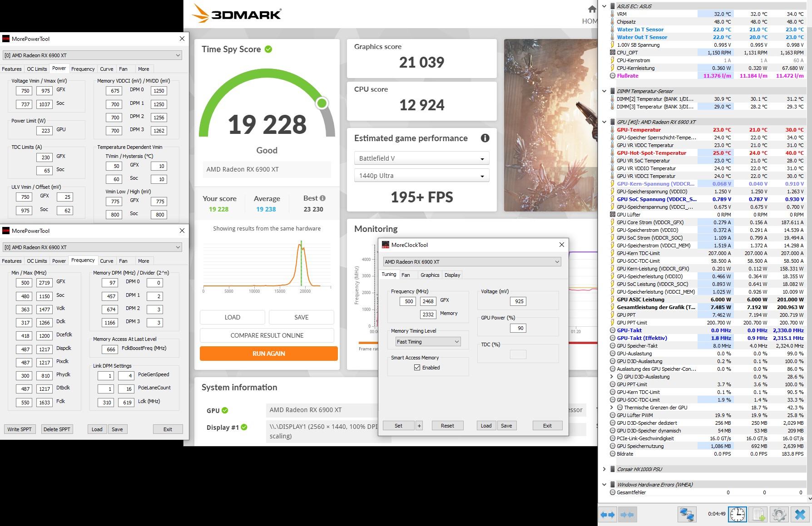Click the GPU-Temperatur thermometer icon
Image resolution: width=812 pixels, height=526 pixels.
tap(612, 130)
